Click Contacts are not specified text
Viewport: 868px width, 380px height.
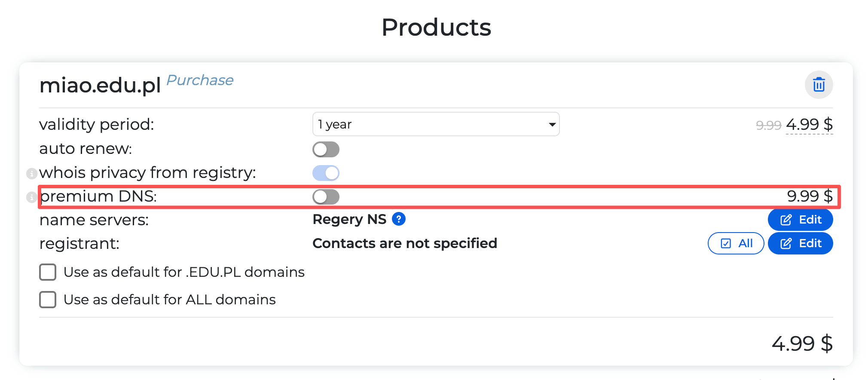click(404, 243)
